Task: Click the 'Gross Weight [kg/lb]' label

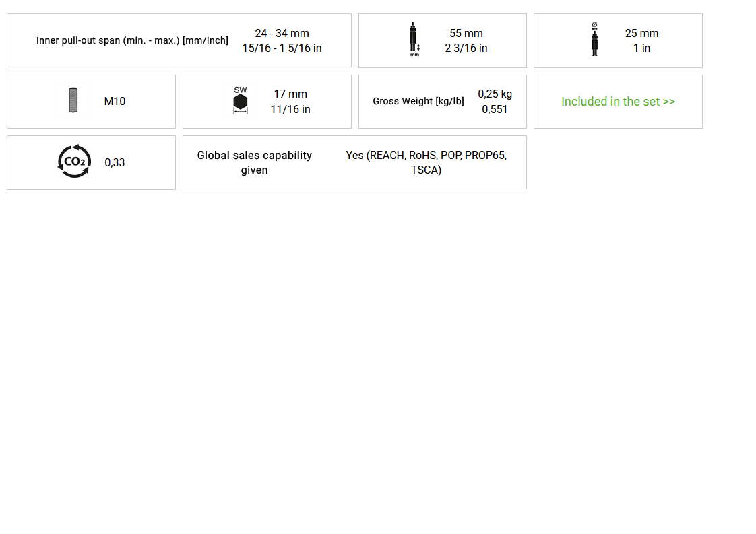Action: pyautogui.click(x=418, y=101)
